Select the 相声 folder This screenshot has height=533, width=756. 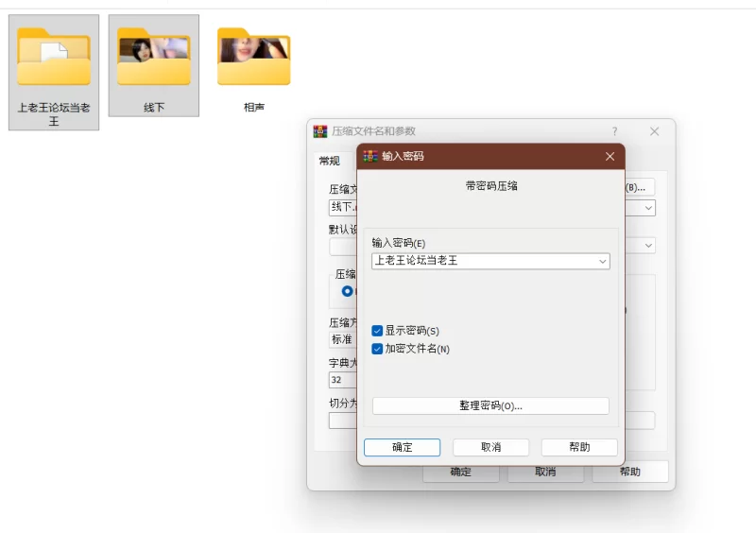pos(253,58)
